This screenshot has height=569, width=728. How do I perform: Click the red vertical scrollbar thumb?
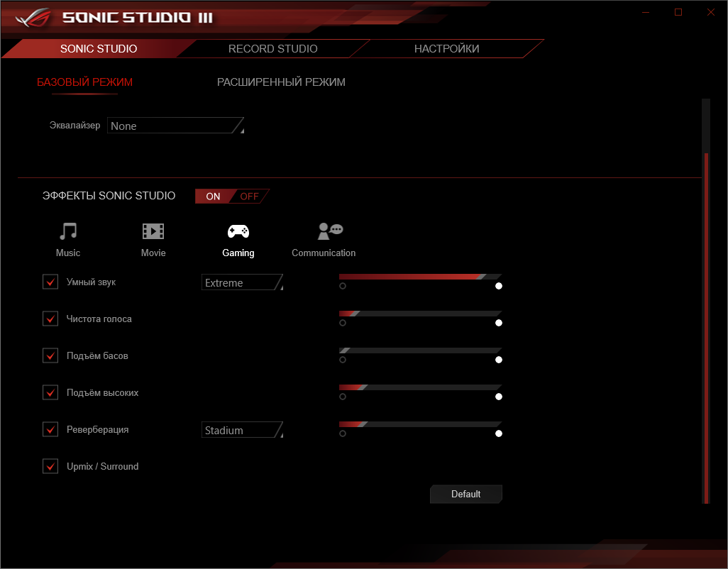point(706,328)
